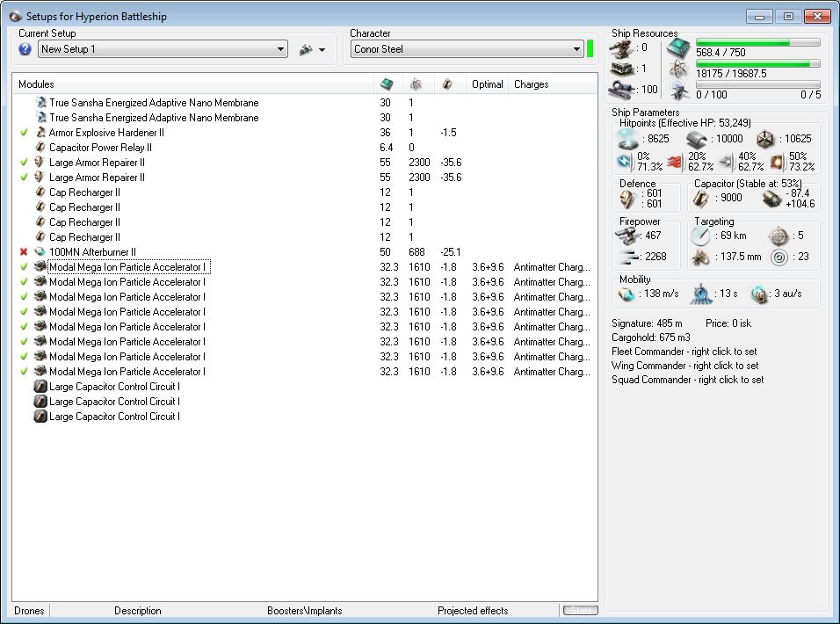Click the CPU usage progress bar
Image resolution: width=840 pixels, height=624 pixels.
[757, 42]
